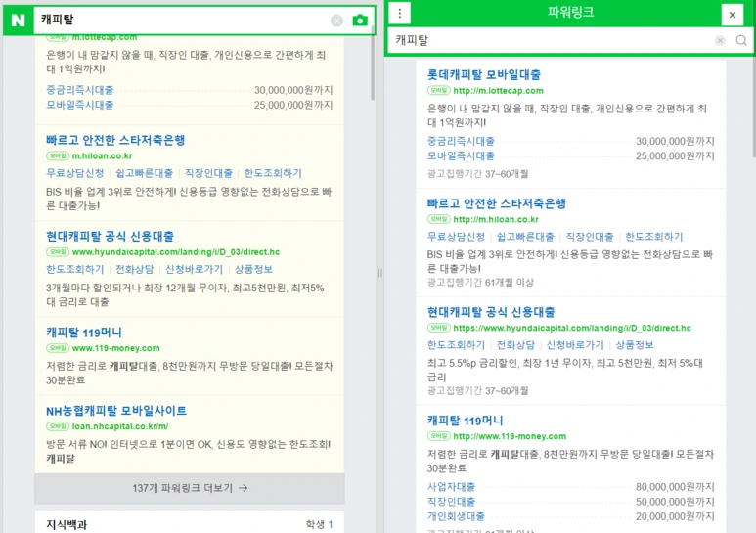This screenshot has height=533, width=756.
Task: Click 광고집행기간 61개월 이상 text
Action: [480, 283]
